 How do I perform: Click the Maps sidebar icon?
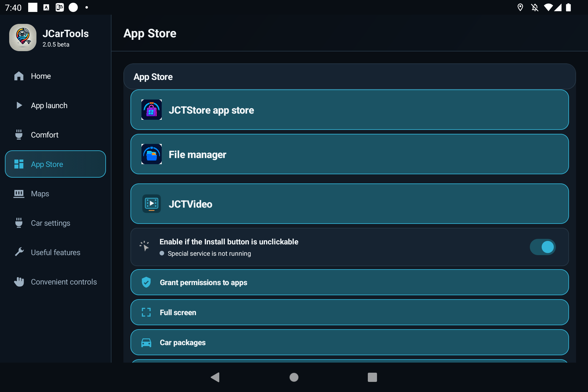click(19, 194)
